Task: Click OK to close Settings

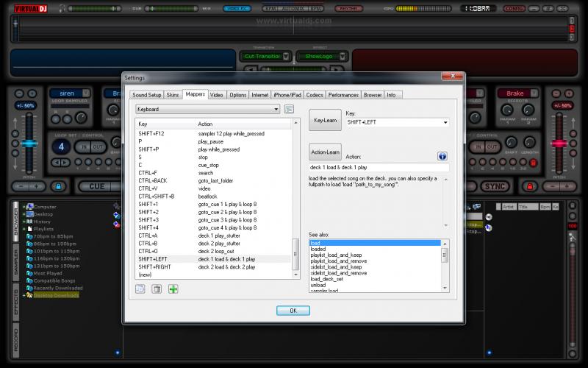Action: click(x=293, y=311)
